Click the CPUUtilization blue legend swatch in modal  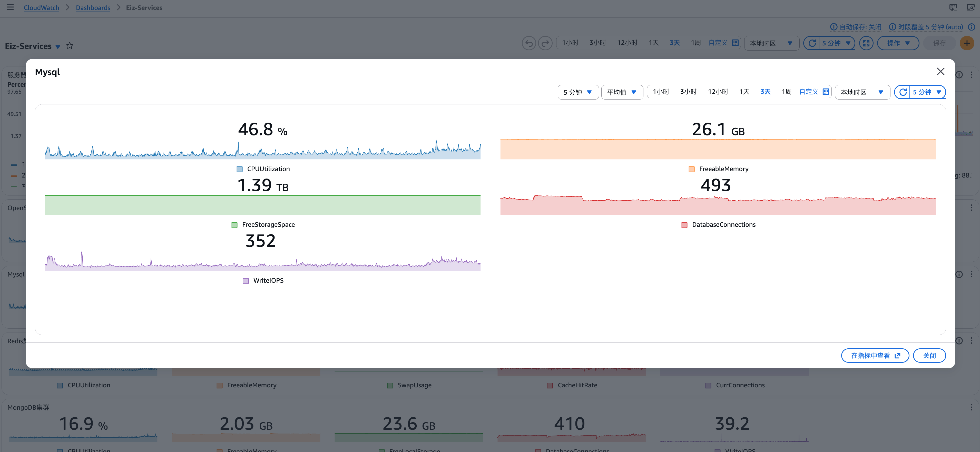click(240, 169)
